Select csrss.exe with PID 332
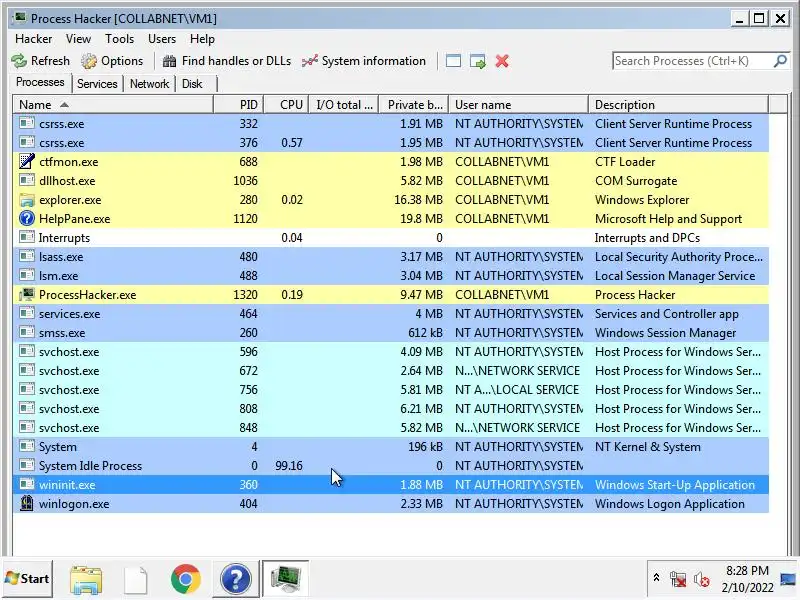 (390, 123)
